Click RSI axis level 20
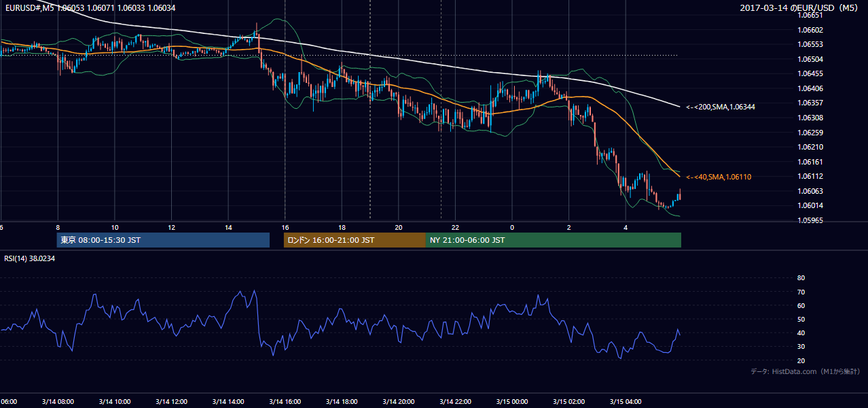This screenshot has height=408, width=868. pyautogui.click(x=801, y=360)
